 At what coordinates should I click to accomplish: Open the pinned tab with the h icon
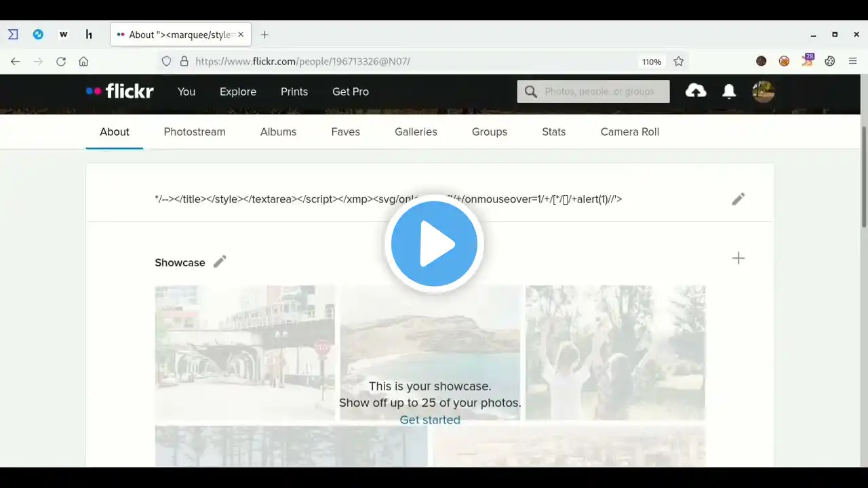[x=89, y=35]
